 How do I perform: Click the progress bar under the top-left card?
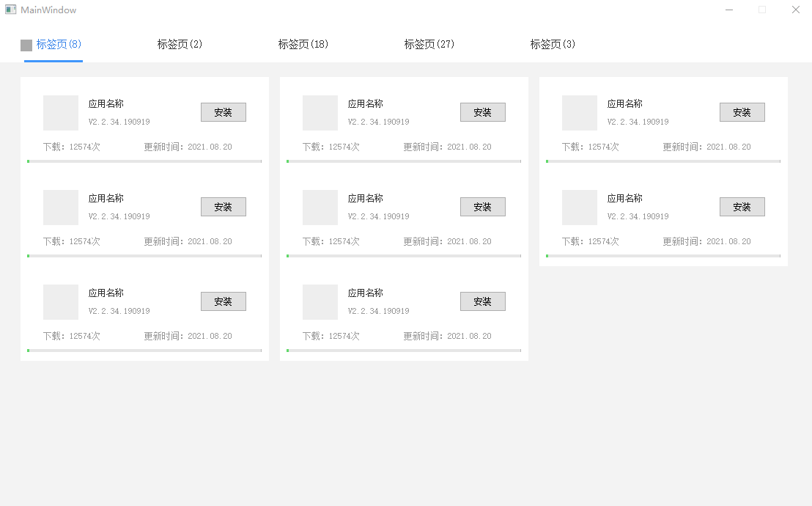pyautogui.click(x=144, y=161)
